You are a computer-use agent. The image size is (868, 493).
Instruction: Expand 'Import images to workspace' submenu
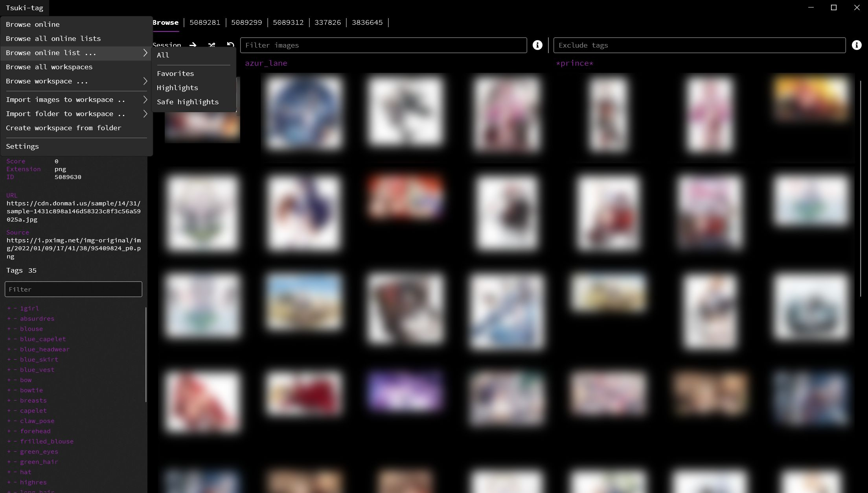77,100
